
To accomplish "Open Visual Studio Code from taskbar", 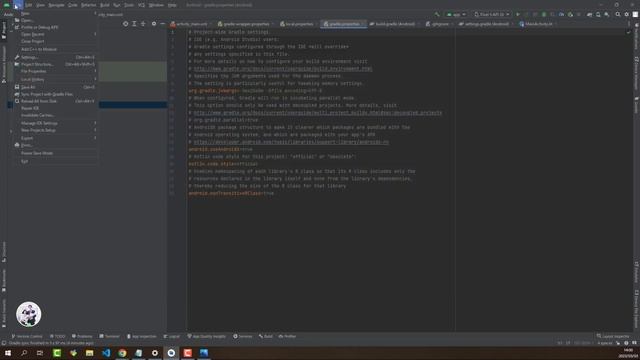I will pyautogui.click(x=106, y=353).
